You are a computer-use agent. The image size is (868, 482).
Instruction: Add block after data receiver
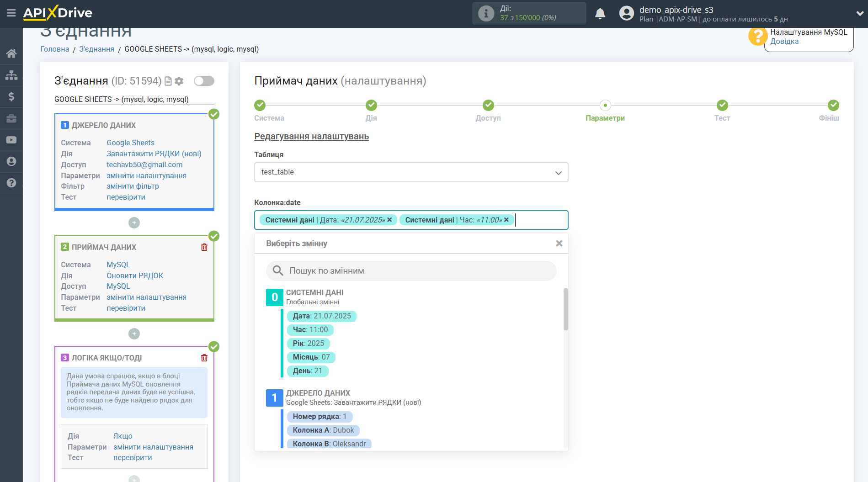click(134, 334)
